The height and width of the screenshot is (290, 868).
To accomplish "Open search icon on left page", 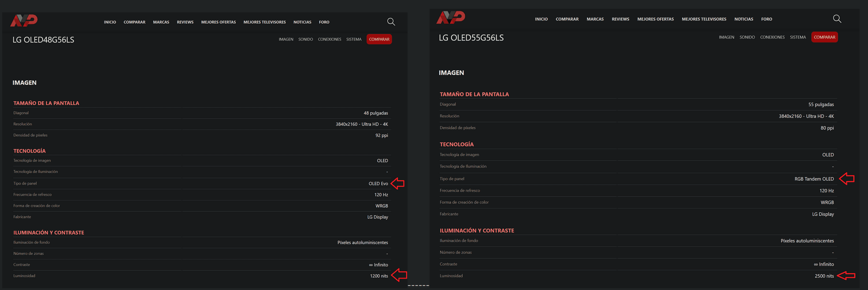I will click(391, 22).
